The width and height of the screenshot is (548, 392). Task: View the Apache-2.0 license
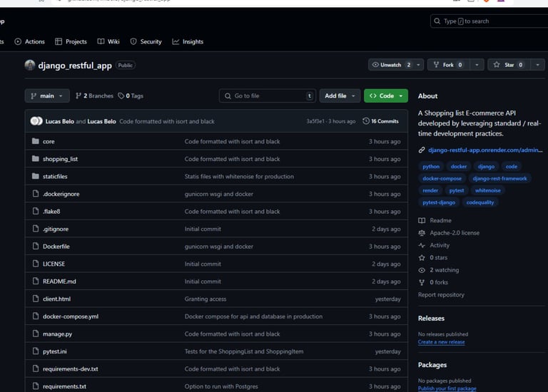(455, 233)
